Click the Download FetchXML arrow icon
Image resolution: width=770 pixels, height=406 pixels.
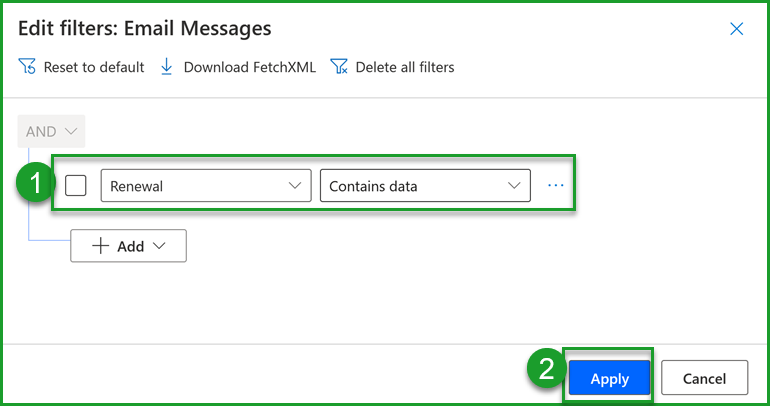[x=167, y=67]
